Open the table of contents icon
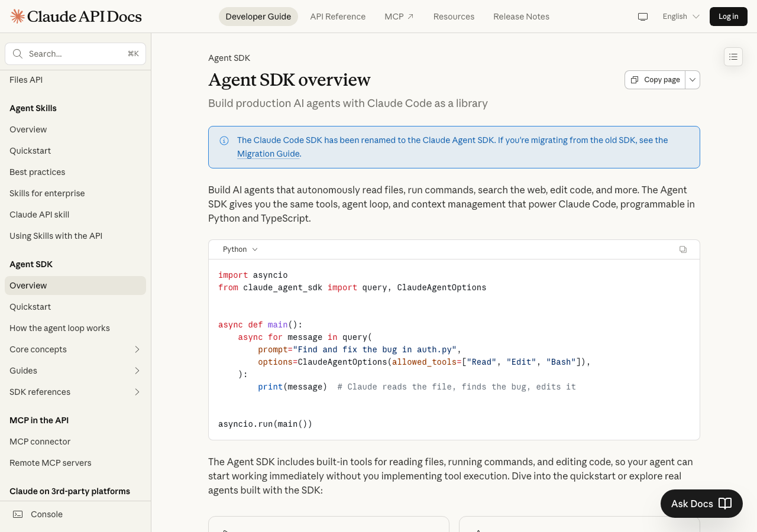Viewport: 757px width, 532px height. pyautogui.click(x=733, y=57)
